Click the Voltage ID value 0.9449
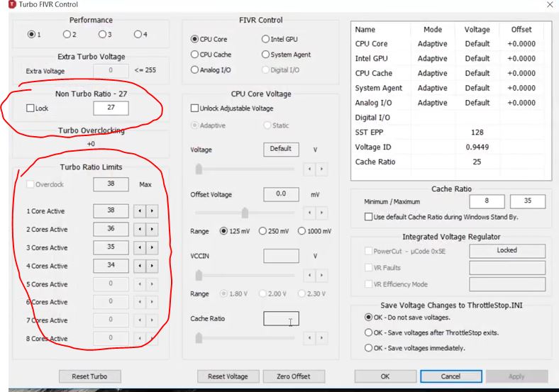The height and width of the screenshot is (392, 559). (477, 147)
